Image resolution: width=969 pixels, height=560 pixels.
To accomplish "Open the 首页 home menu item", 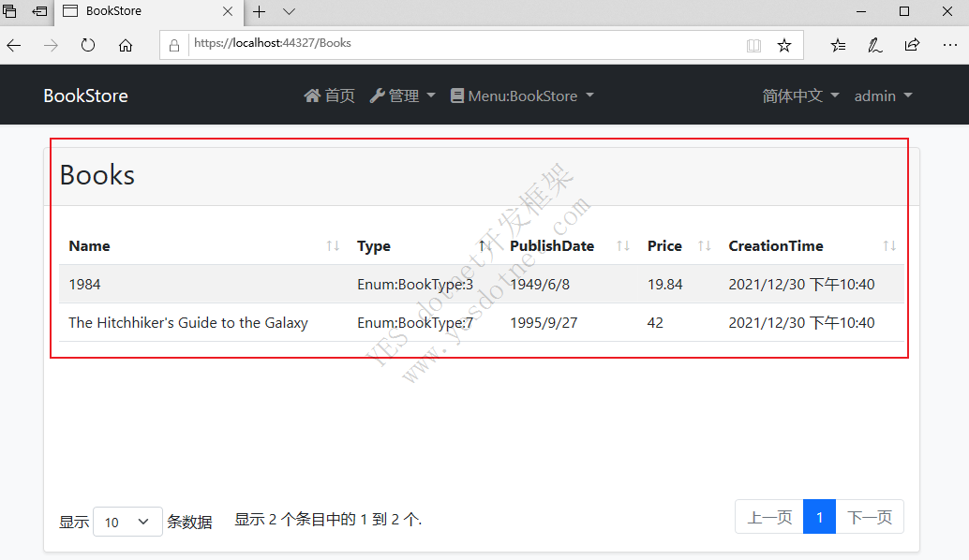I will point(329,96).
